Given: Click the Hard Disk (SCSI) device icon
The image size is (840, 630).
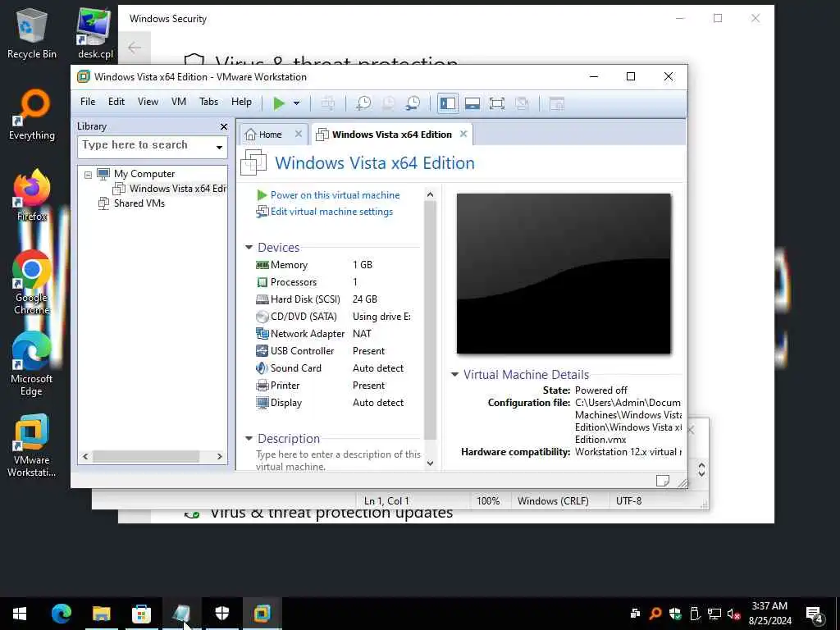Looking at the screenshot, I should 262,299.
